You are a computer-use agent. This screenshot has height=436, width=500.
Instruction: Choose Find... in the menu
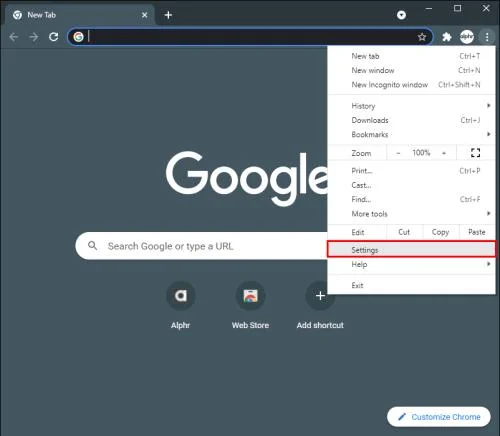coord(411,199)
